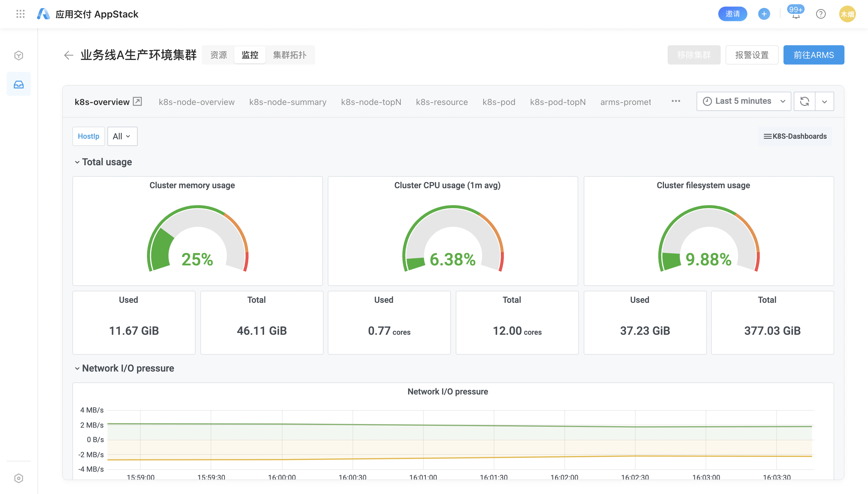Open the settings hexagon sidebar icon
Image resolution: width=868 pixels, height=494 pixels.
point(19,478)
